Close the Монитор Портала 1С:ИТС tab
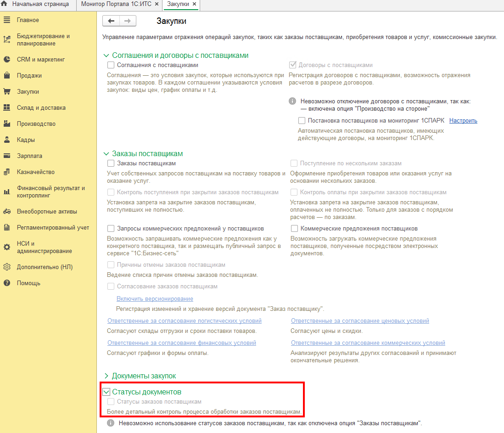The image size is (504, 433). tap(157, 4)
